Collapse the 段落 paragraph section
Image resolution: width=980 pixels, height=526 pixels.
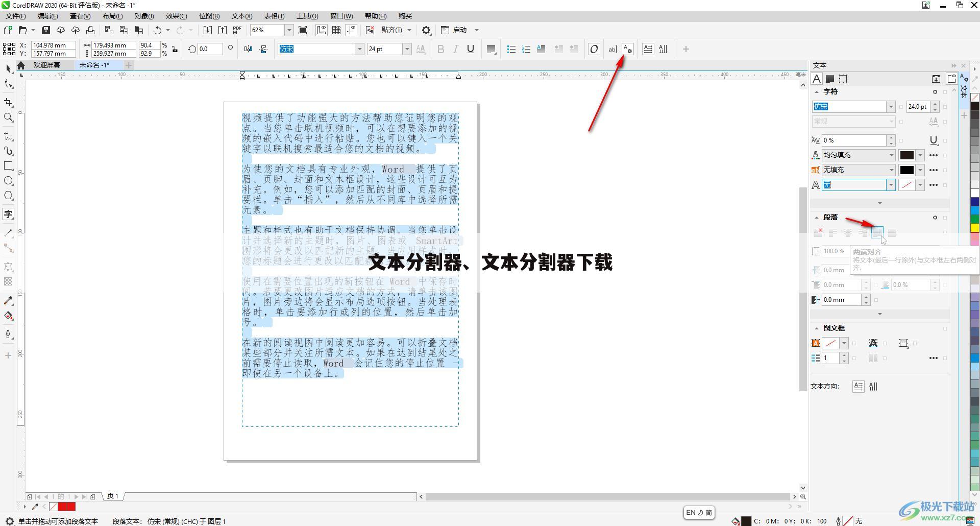816,218
